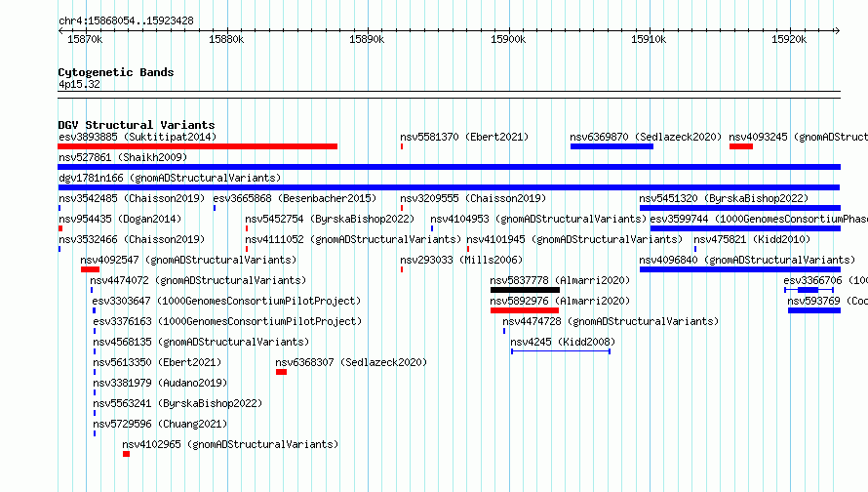Select the red nsv6368307 variant bar
Image resolution: width=868 pixels, height=492 pixels.
coord(281,372)
